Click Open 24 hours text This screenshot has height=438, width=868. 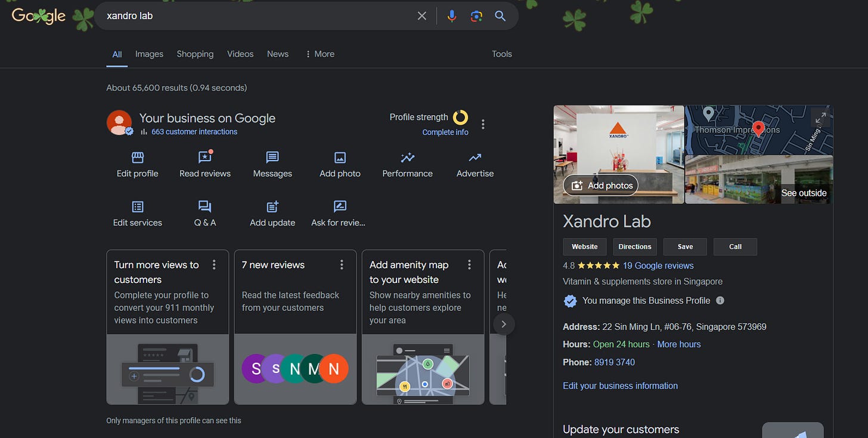tap(621, 344)
